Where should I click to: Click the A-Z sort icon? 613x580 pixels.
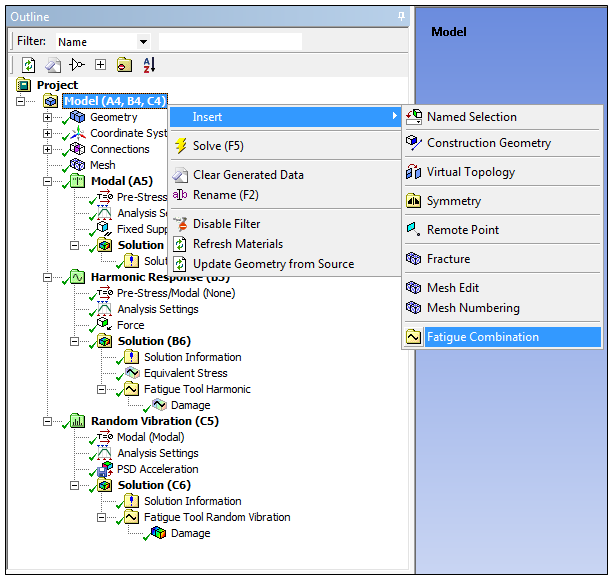pos(149,65)
